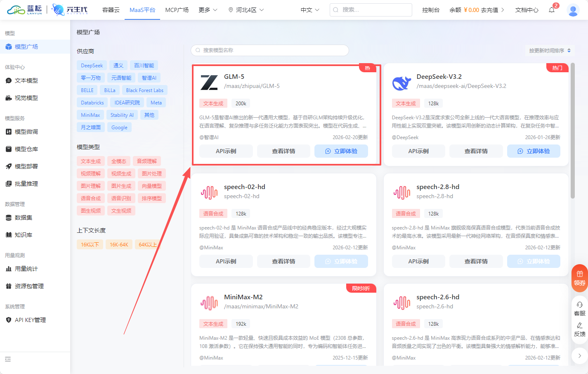Click 视觉模型 camera icon
The image size is (588, 374).
tap(9, 98)
